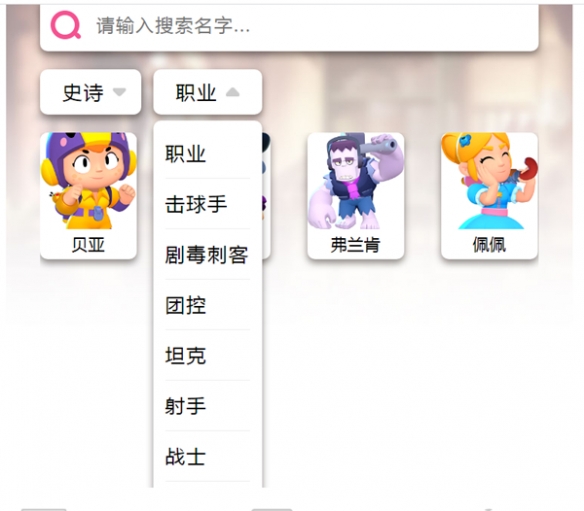
Task: Open the 史诗 rarity dropdown
Action: 91,92
